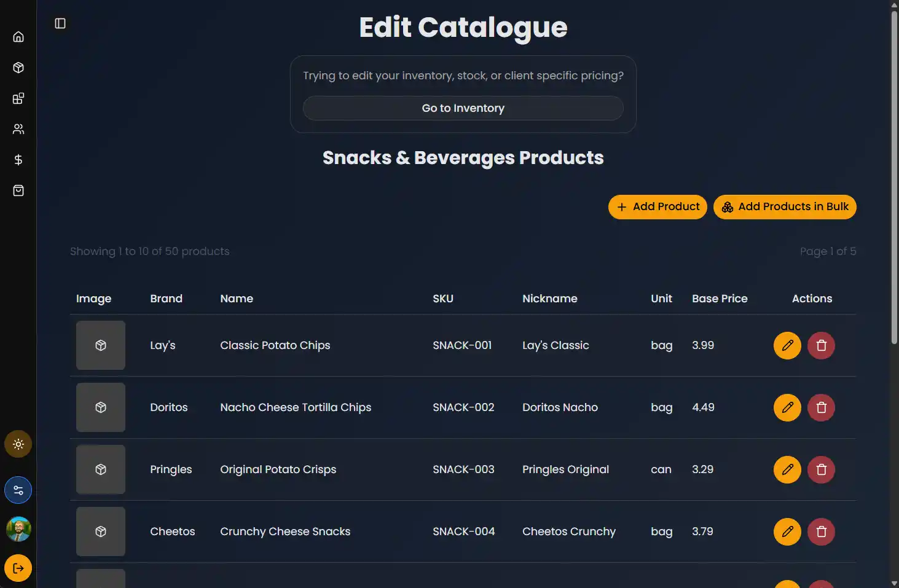Click Pringles Original nickname cell

point(565,469)
